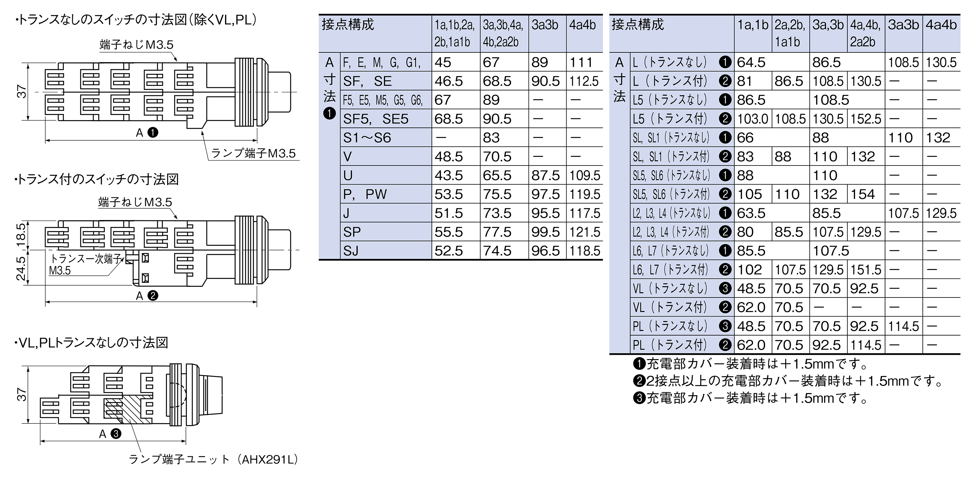980x478 pixels.
Task: Click the value "154"
Action: (863, 194)
